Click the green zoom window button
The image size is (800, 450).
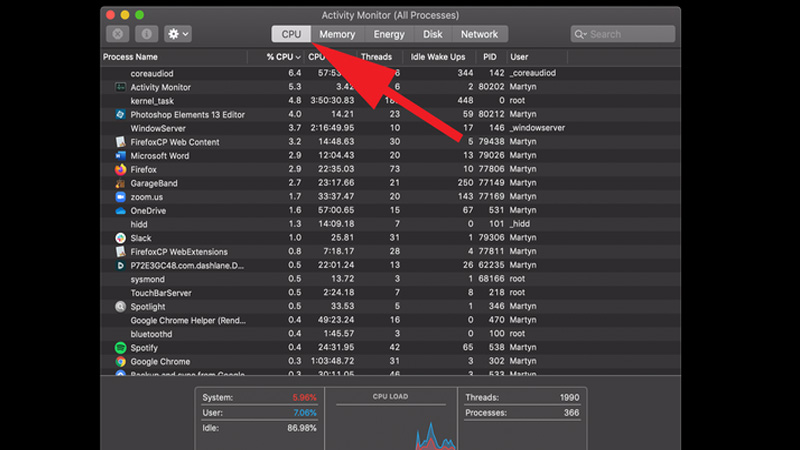(139, 15)
